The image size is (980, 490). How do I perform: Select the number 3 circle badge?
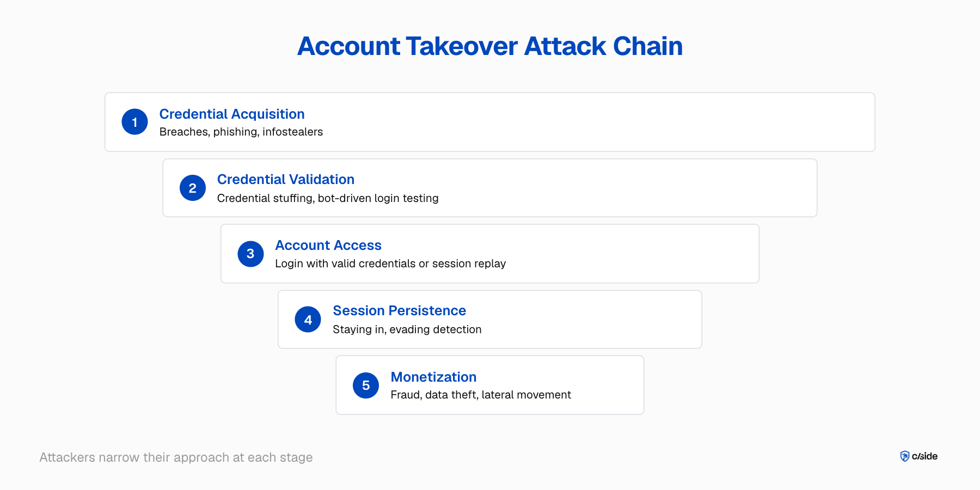250,254
